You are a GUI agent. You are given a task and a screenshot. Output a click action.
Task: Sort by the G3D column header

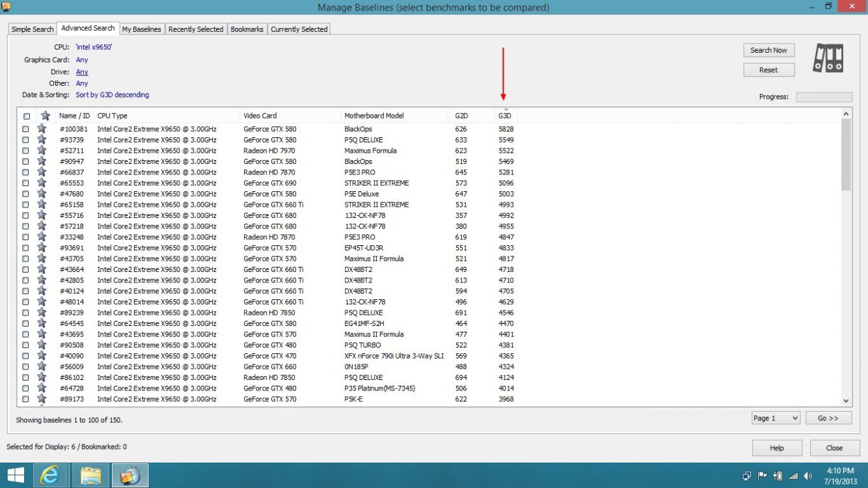coord(506,116)
